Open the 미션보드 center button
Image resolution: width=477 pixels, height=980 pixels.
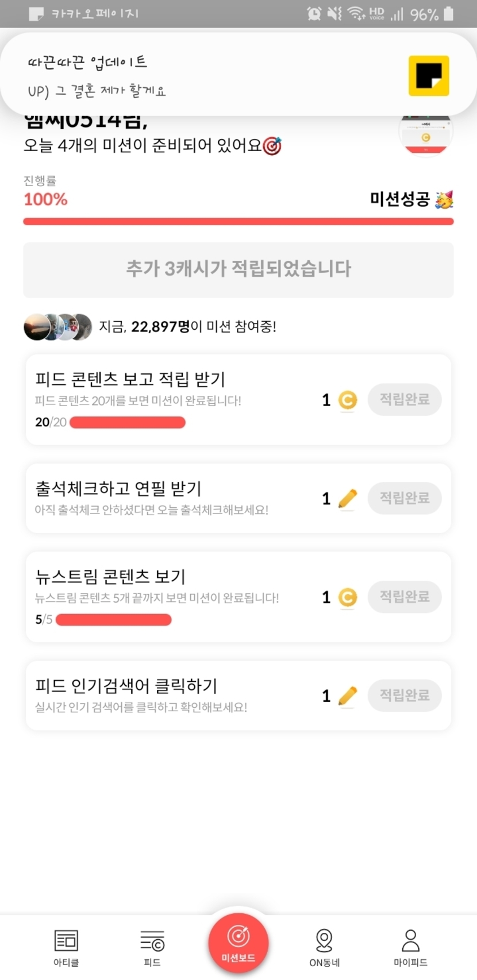tap(238, 942)
